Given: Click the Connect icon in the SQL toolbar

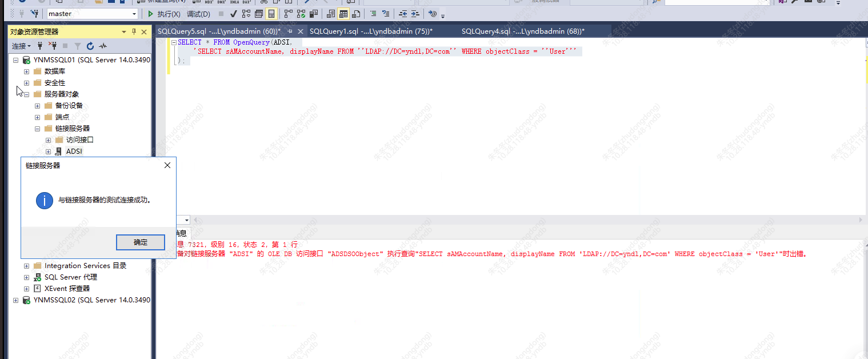Looking at the screenshot, I should (22, 14).
